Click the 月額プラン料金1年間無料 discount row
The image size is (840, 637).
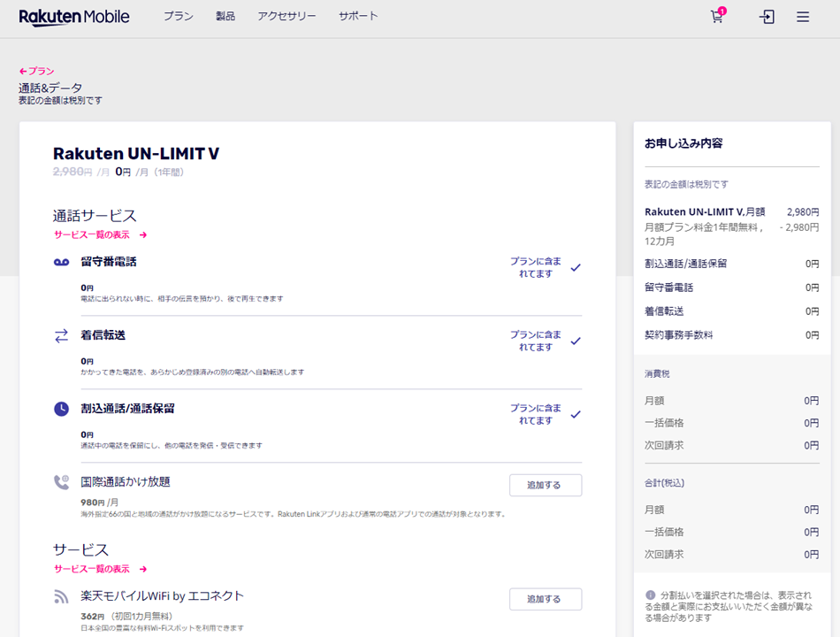pyautogui.click(x=732, y=234)
